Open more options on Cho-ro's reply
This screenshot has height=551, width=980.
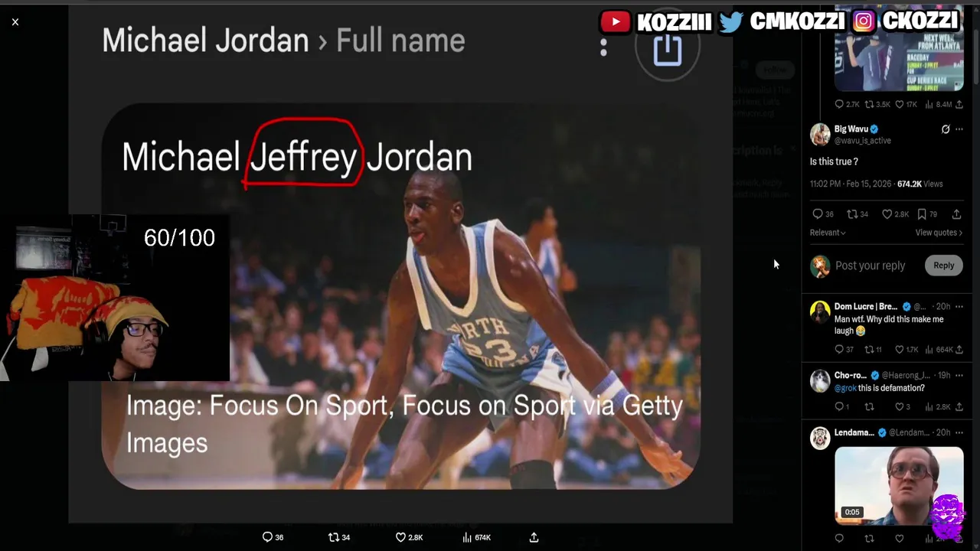coord(959,375)
